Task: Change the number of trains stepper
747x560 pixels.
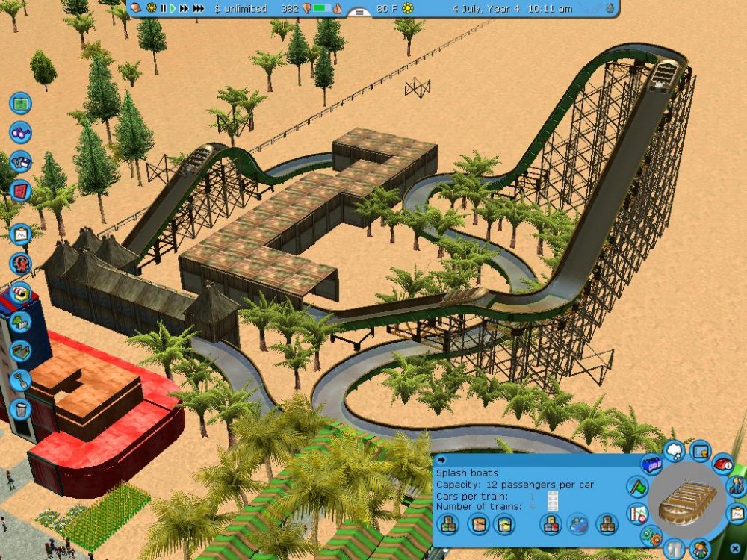Action: pos(553,508)
